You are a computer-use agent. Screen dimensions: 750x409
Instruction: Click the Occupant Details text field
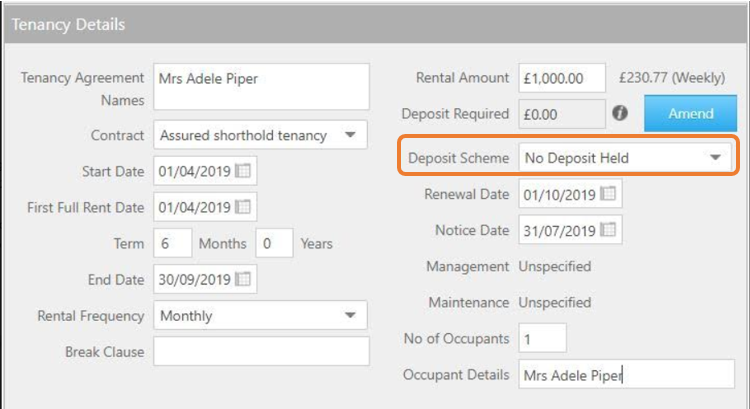(624, 375)
